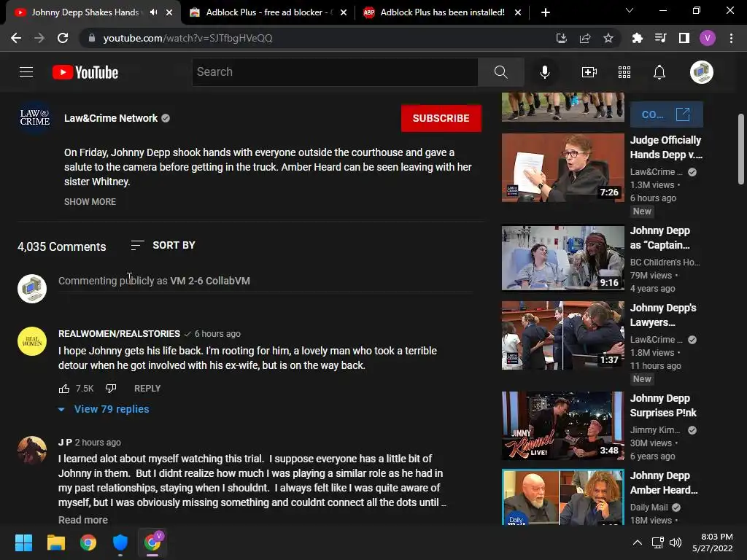The image size is (747, 560).
Task: Open J P commenter avatar
Action: tap(32, 450)
